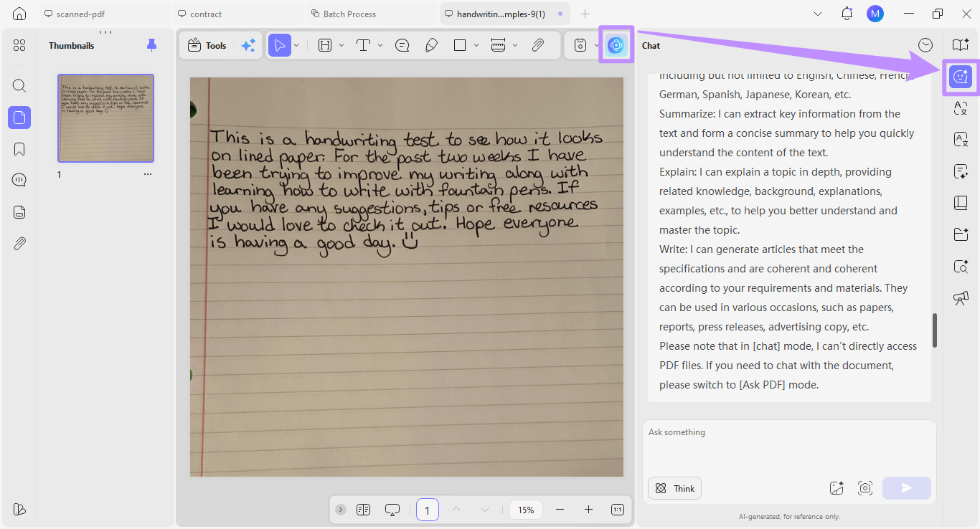Open the translate selection icon in right sidebar
The image size is (980, 529).
click(961, 108)
